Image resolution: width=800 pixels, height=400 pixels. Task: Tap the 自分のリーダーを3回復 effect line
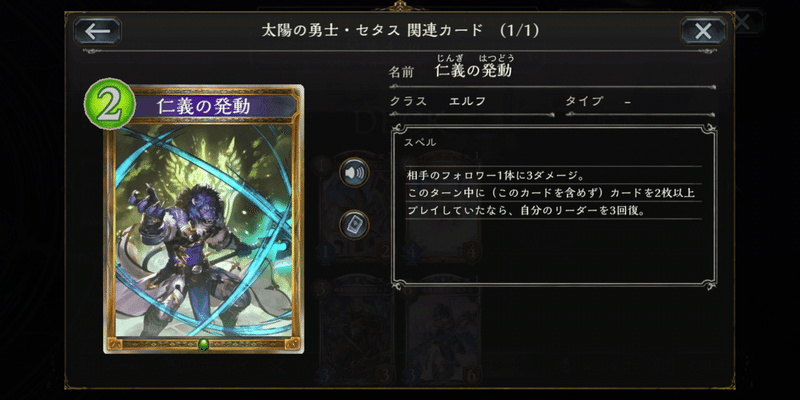click(x=526, y=210)
